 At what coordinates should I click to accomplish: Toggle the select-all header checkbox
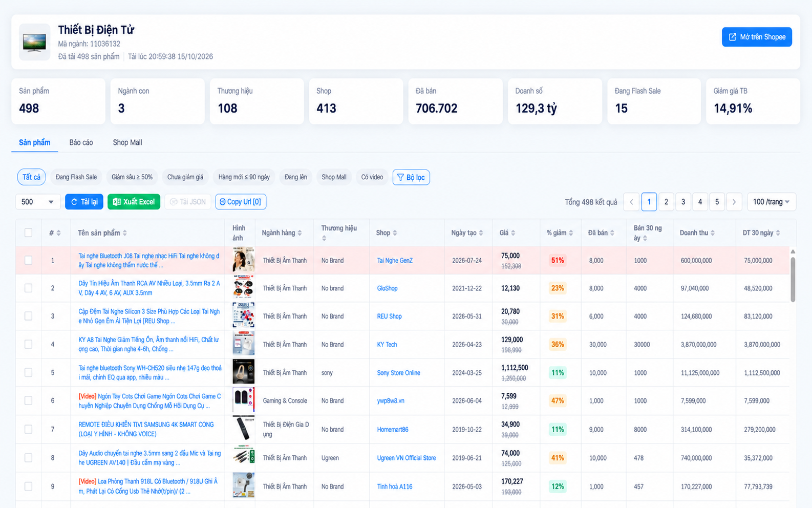pyautogui.click(x=28, y=232)
